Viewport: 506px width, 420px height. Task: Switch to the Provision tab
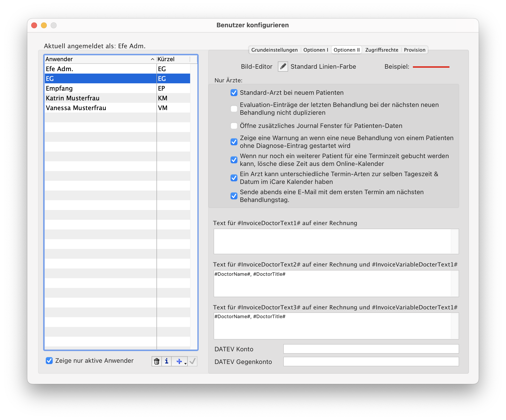click(414, 50)
